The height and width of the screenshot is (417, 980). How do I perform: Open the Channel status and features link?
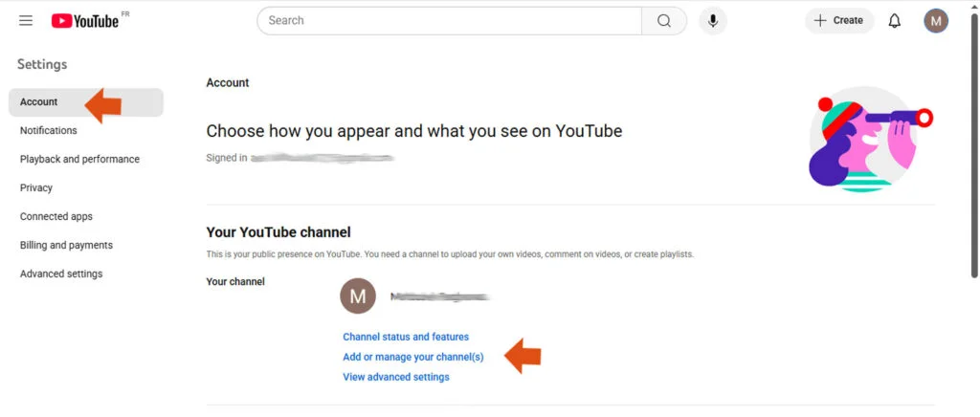click(406, 338)
